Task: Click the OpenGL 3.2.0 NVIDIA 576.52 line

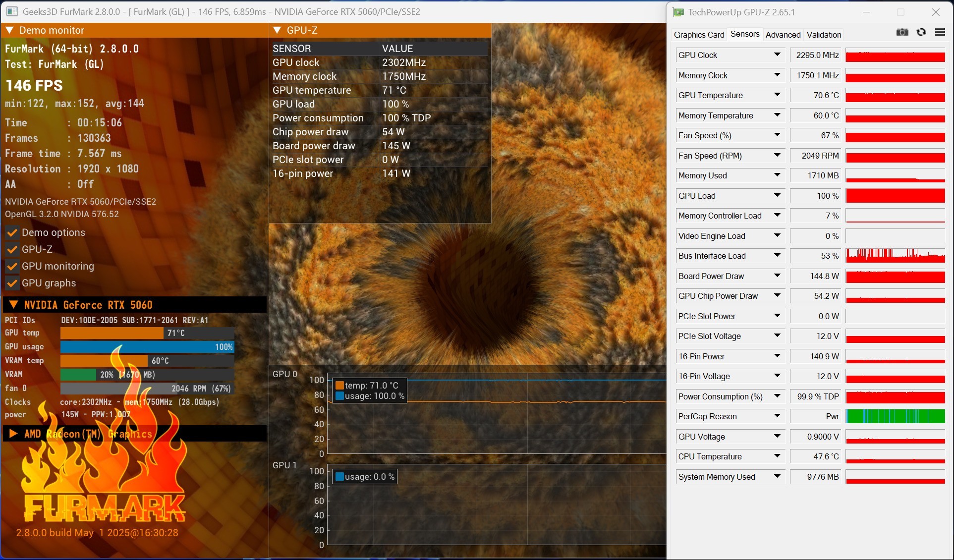Action: 62,214
